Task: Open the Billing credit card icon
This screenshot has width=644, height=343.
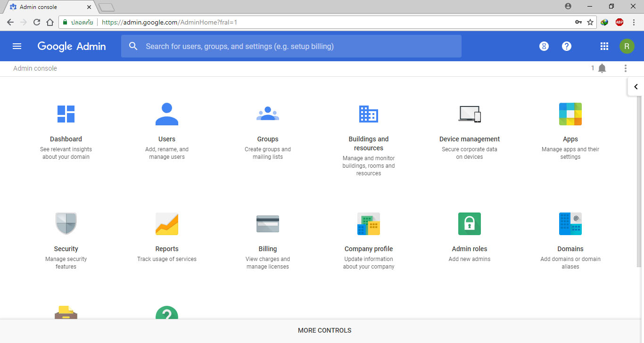Action: point(268,224)
